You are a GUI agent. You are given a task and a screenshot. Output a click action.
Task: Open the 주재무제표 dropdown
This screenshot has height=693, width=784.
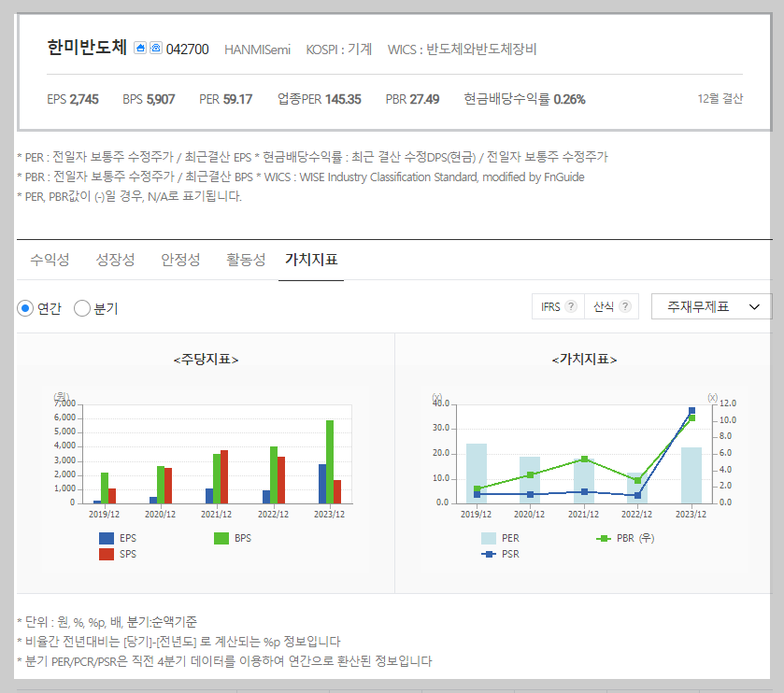(x=710, y=306)
